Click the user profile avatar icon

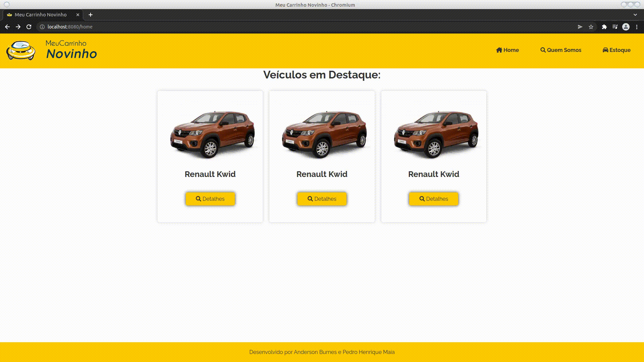626,27
